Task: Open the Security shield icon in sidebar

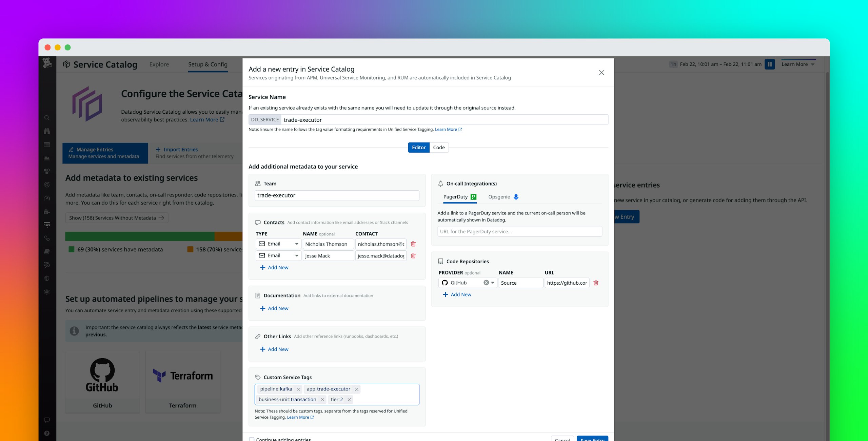Action: (47, 278)
